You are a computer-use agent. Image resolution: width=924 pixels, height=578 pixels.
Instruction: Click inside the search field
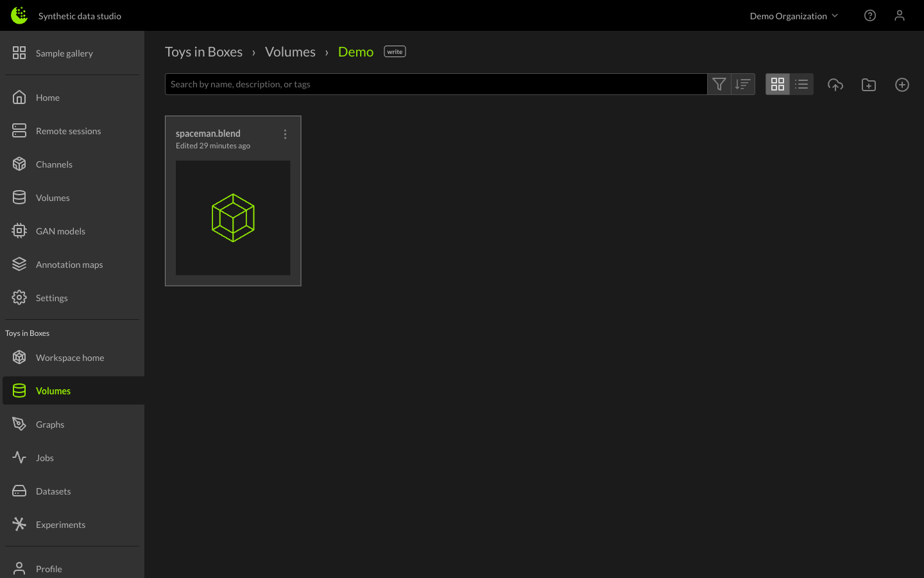(x=436, y=83)
